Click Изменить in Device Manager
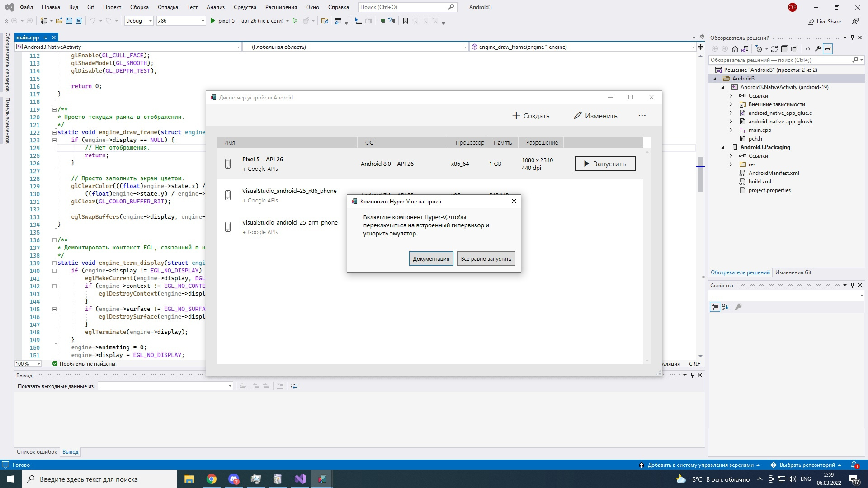 (x=595, y=116)
